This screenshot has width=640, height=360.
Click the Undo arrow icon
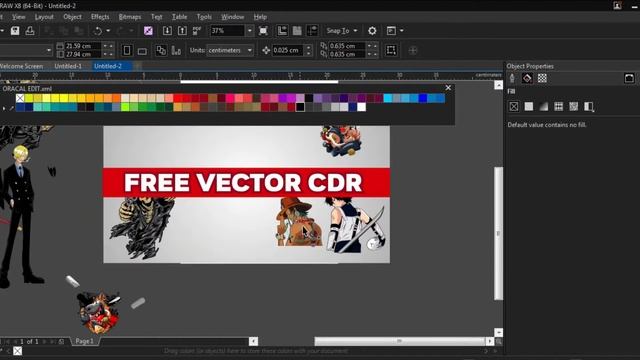point(98,31)
